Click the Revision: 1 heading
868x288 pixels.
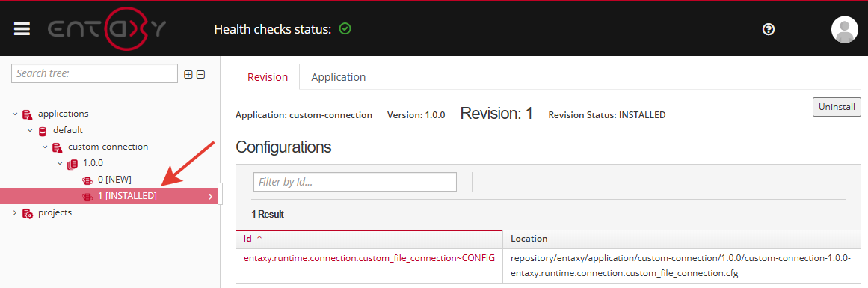(496, 114)
